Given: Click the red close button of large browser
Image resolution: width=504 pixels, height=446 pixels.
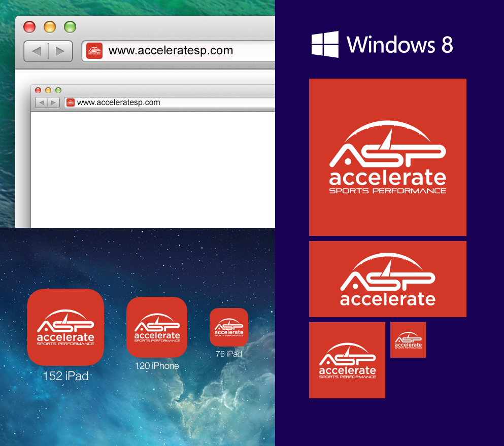Looking at the screenshot, I should 29,27.
